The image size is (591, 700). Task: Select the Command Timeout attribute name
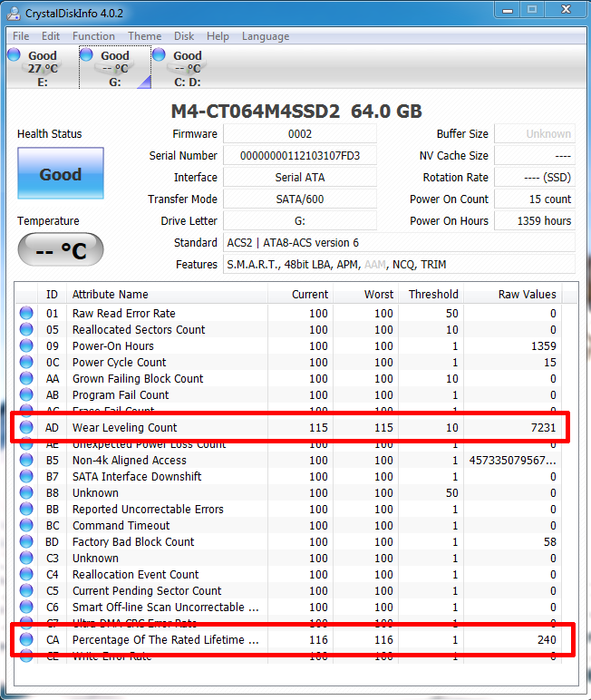[121, 525]
